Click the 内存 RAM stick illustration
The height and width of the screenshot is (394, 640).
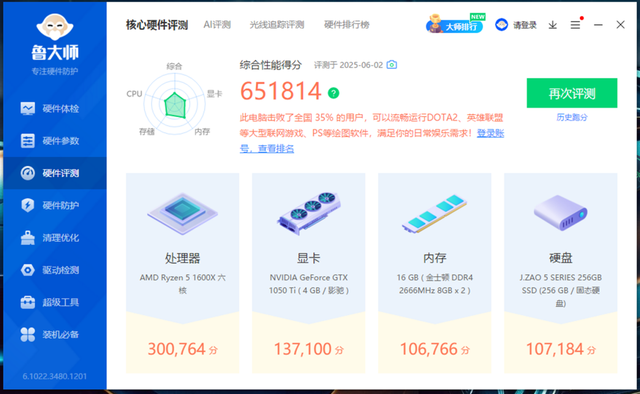(x=435, y=213)
